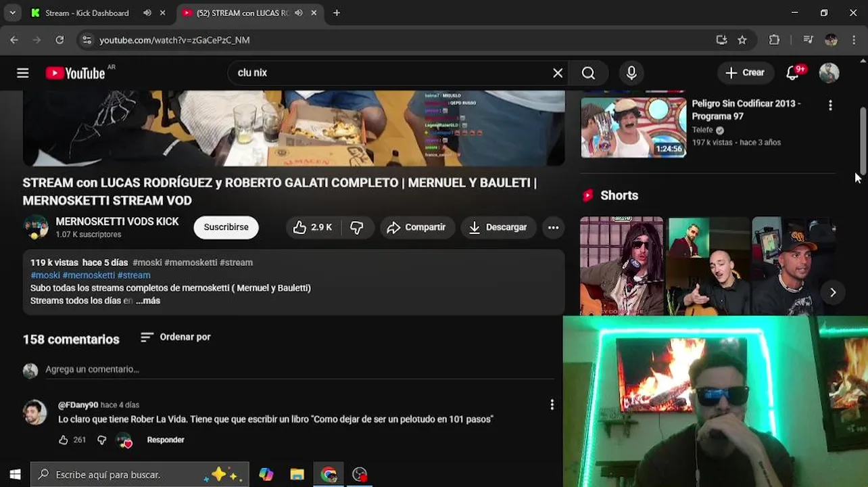This screenshot has width=868, height=487.
Task: Click the address bar URL
Action: [x=174, y=40]
